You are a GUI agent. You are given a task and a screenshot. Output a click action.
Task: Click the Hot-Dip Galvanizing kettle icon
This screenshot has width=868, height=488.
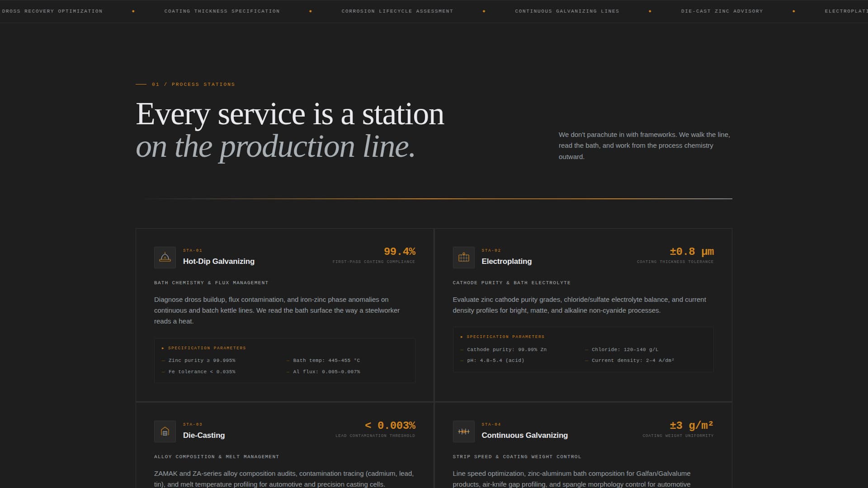(x=165, y=258)
